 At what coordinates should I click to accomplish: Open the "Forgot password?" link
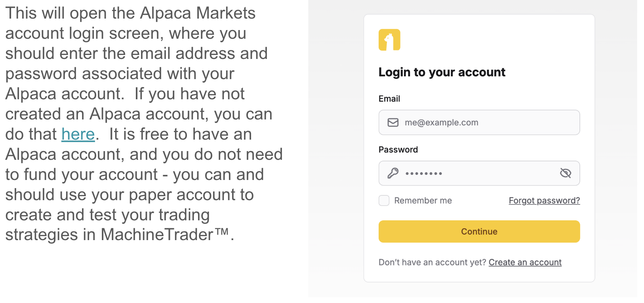544,201
